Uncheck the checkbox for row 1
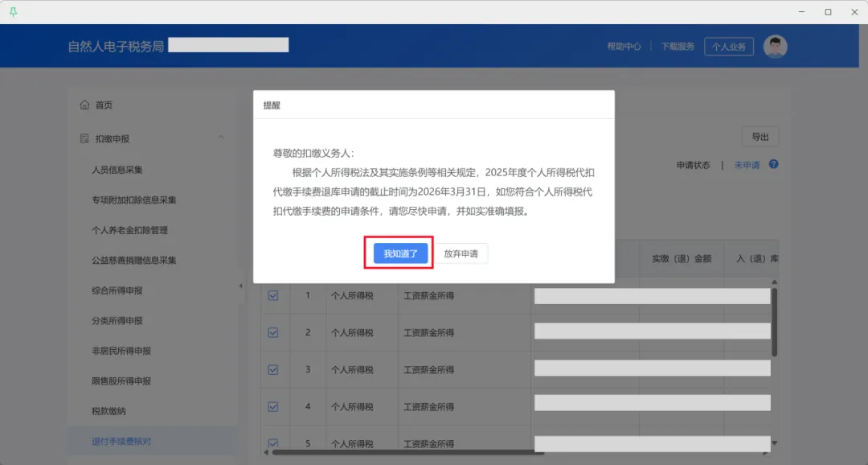868x465 pixels. click(273, 296)
